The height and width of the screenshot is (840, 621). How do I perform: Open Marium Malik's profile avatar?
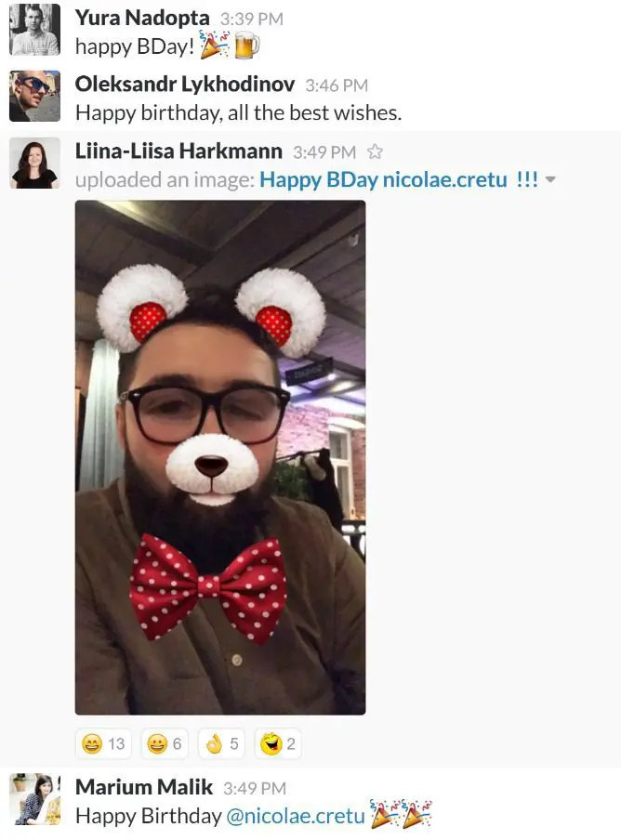pyautogui.click(x=34, y=799)
